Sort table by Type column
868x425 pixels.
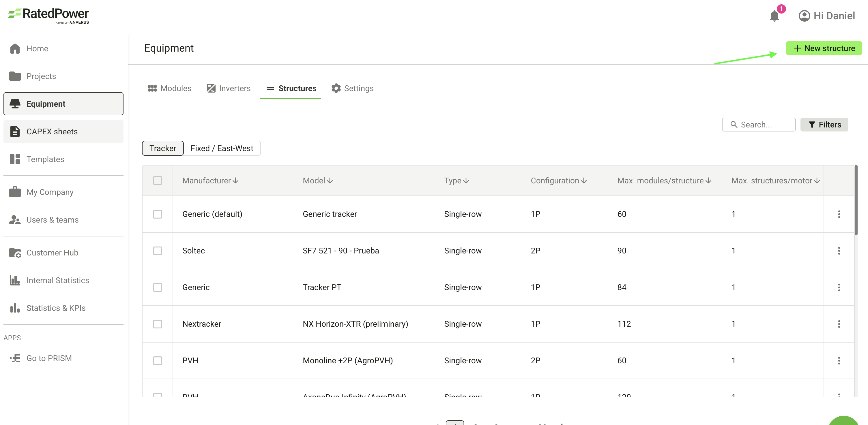pos(457,180)
